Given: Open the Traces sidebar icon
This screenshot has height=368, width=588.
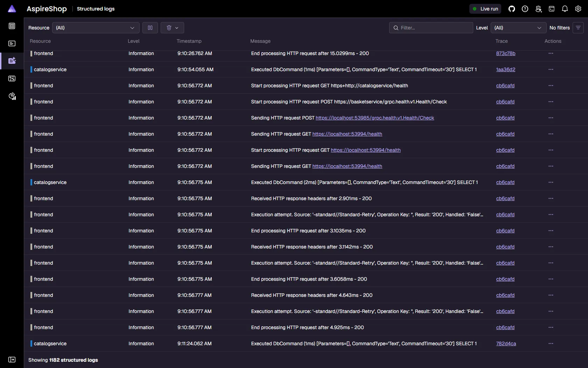Looking at the screenshot, I should point(12,79).
